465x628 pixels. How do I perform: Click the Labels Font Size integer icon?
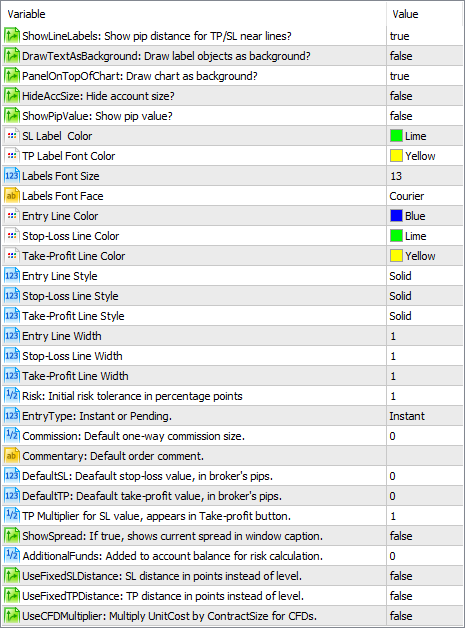point(12,176)
